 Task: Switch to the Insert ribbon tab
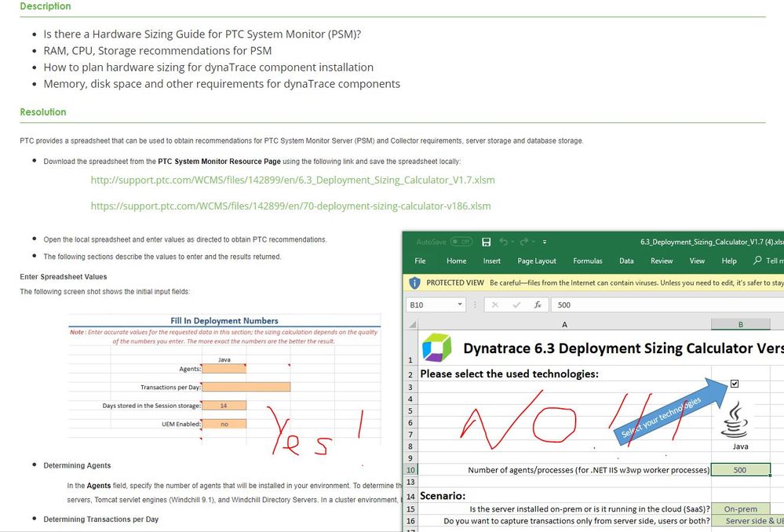[x=491, y=261]
